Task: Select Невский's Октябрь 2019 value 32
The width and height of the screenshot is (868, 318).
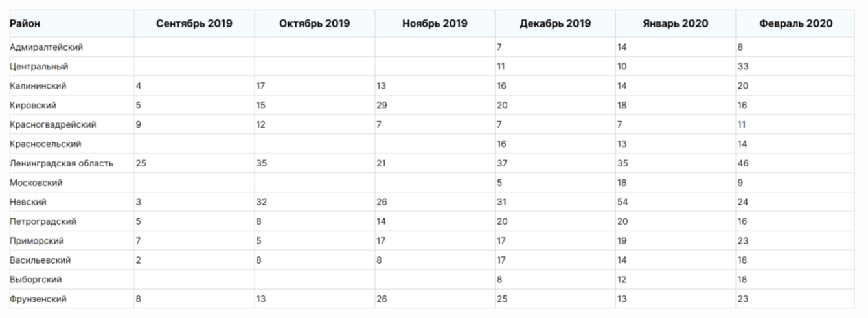Action: pyautogui.click(x=262, y=202)
